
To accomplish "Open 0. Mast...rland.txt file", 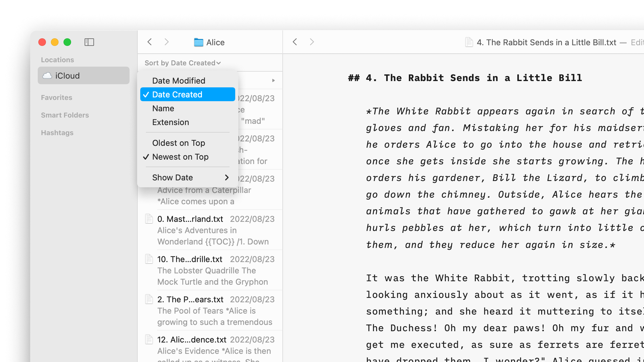I will click(x=210, y=230).
